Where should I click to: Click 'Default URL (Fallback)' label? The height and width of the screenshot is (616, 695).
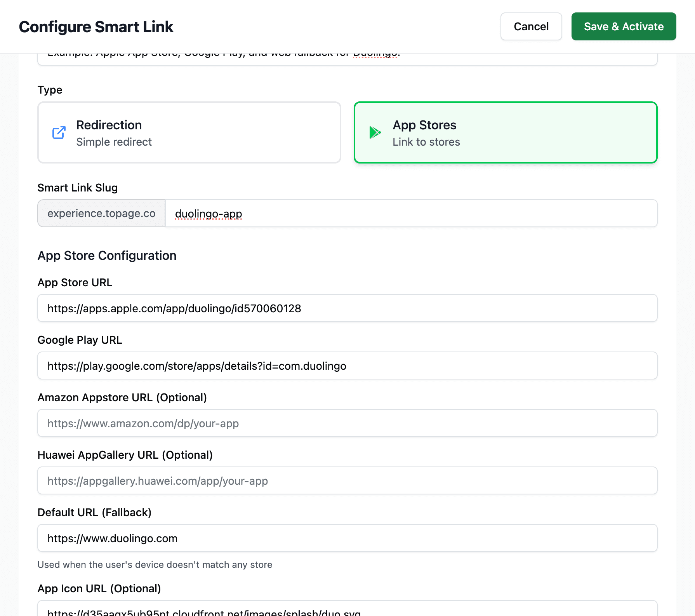[x=94, y=512]
